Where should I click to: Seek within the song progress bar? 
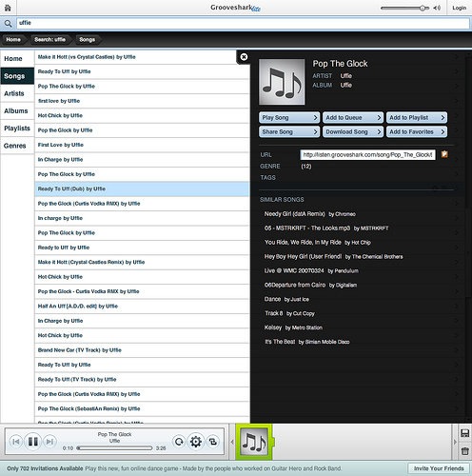tap(115, 448)
